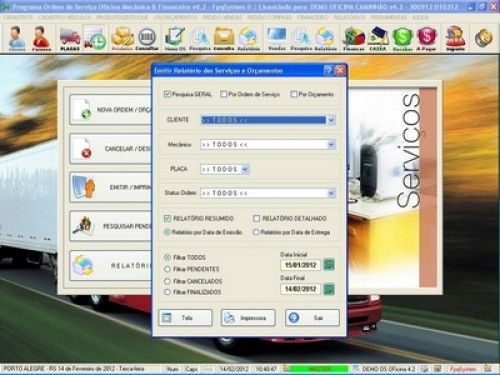Select the Filtrar CANCELADOS radio button
The image size is (500, 375).
point(167,281)
